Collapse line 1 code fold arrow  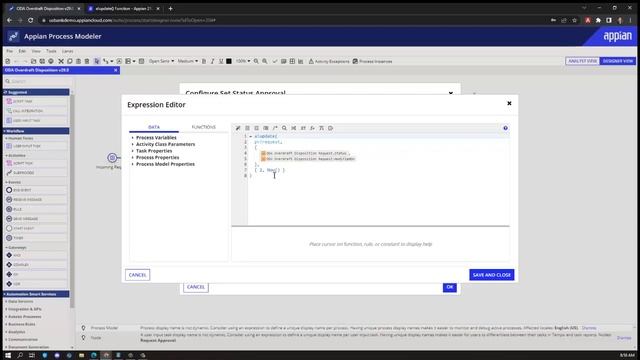[x=251, y=136]
